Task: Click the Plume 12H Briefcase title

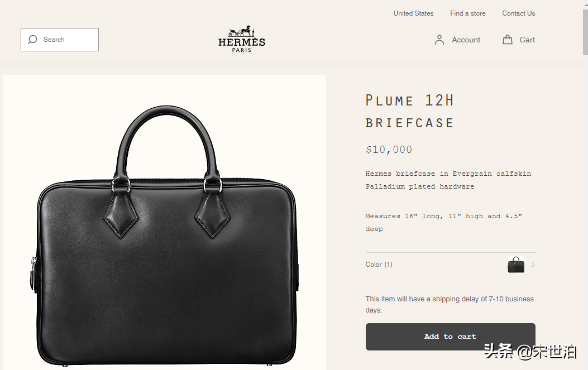Action: tap(410, 112)
